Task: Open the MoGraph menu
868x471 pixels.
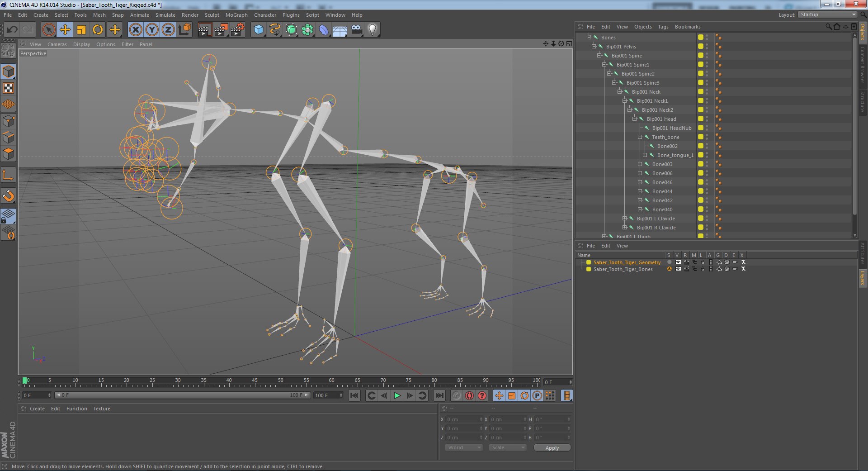Action: click(236, 15)
